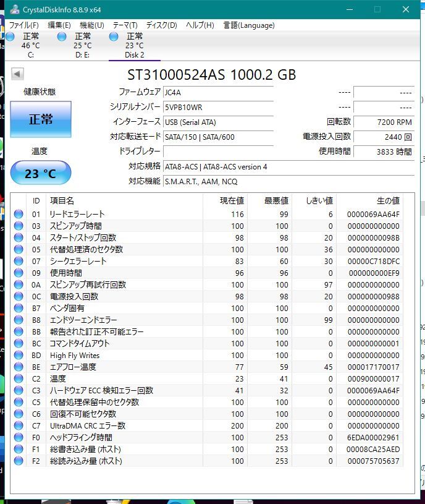Image resolution: width=425 pixels, height=504 pixels.
Task: Select the UltraDMA CRC エラー数 attribute name
Action: point(88,425)
